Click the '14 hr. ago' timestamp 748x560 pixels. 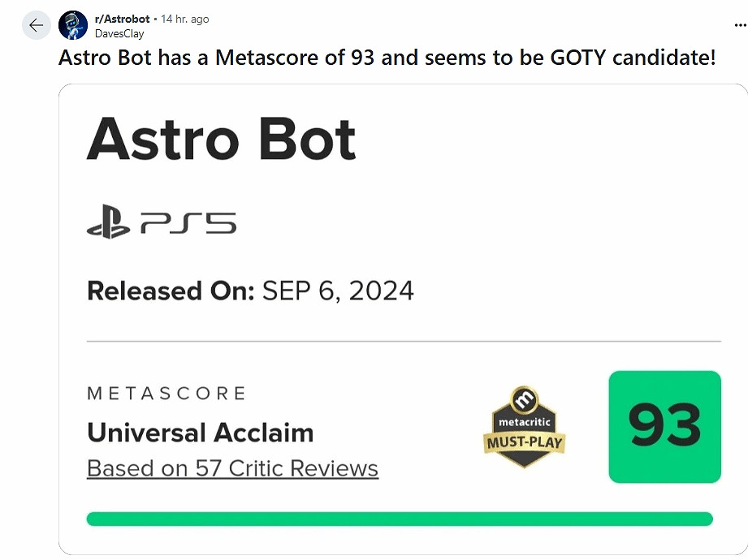click(x=184, y=19)
